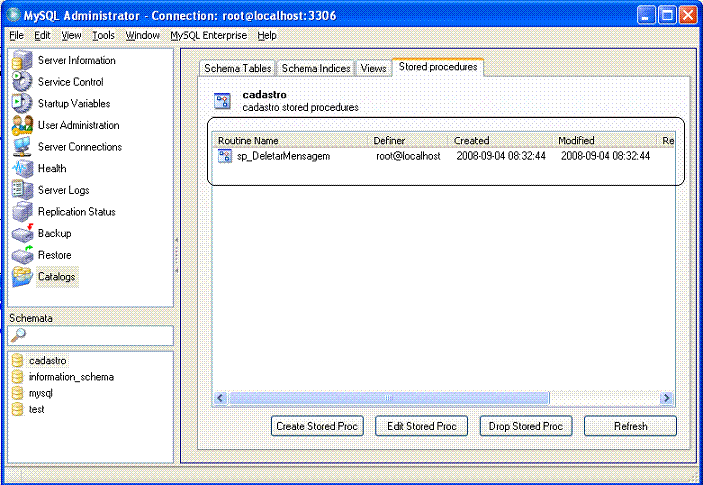Click the cadastro stored procedures header icon
This screenshot has height=485, width=703.
pos(222,101)
